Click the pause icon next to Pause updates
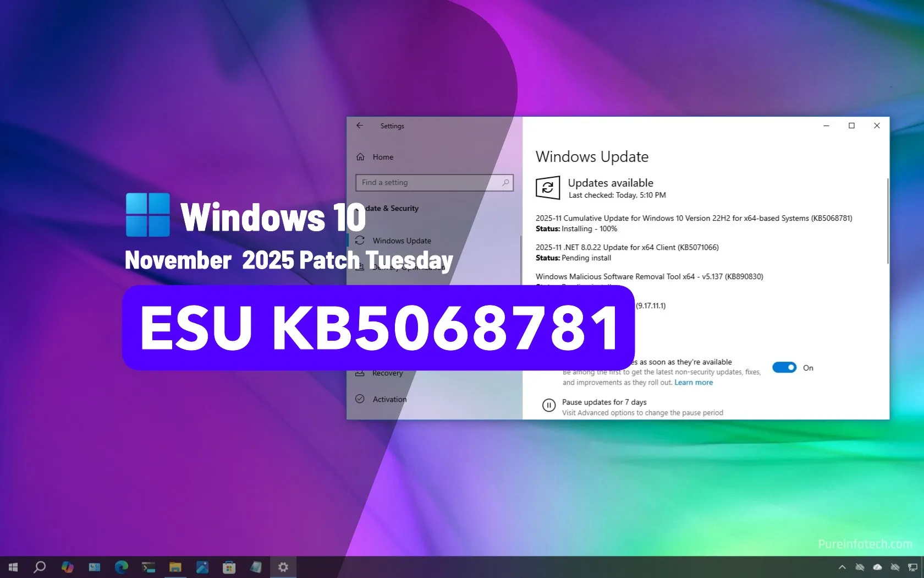The width and height of the screenshot is (924, 578). [x=548, y=406]
